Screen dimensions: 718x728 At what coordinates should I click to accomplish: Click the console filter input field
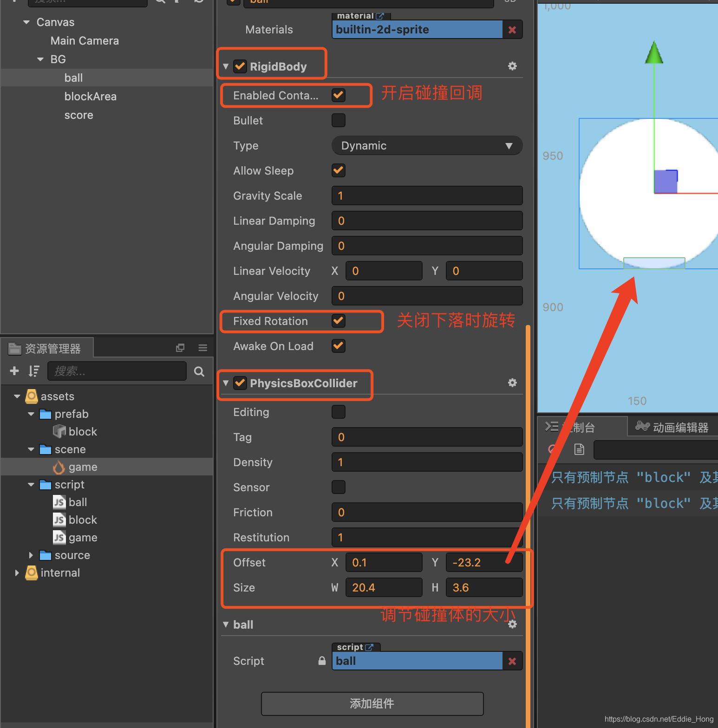[x=656, y=450]
